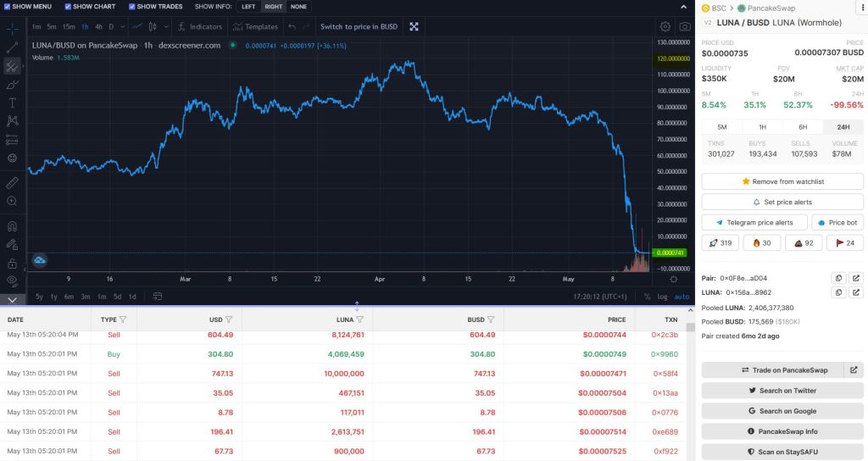Switch stats to the 6H tab
This screenshot has height=461, width=868.
tap(803, 126)
